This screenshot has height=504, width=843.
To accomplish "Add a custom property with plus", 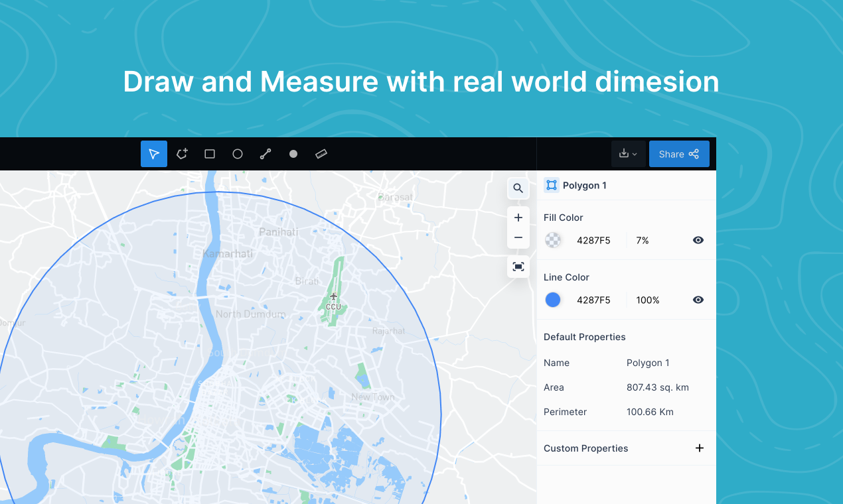I will [x=699, y=448].
